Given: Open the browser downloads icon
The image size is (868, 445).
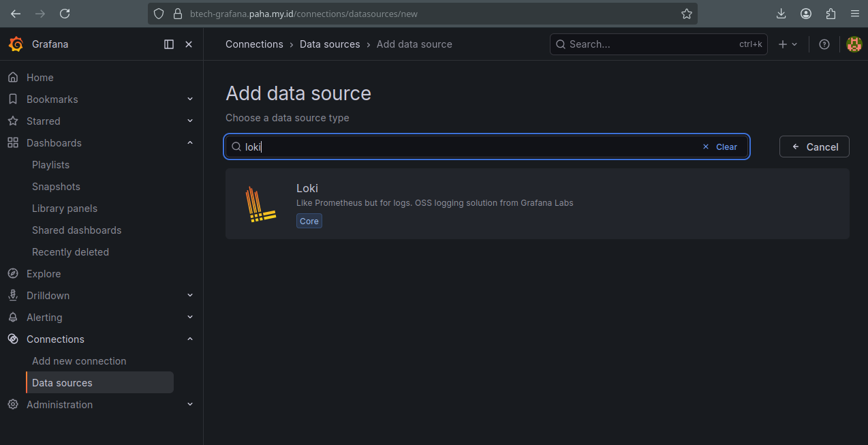Looking at the screenshot, I should (781, 14).
